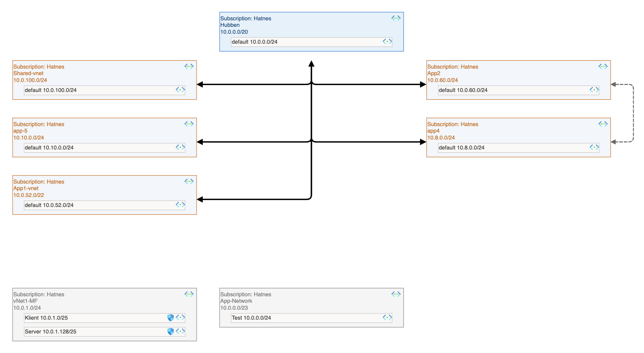Click the arrow connecting Hubben to Shared-vnet
This screenshot has width=644, height=353.
coord(253,84)
